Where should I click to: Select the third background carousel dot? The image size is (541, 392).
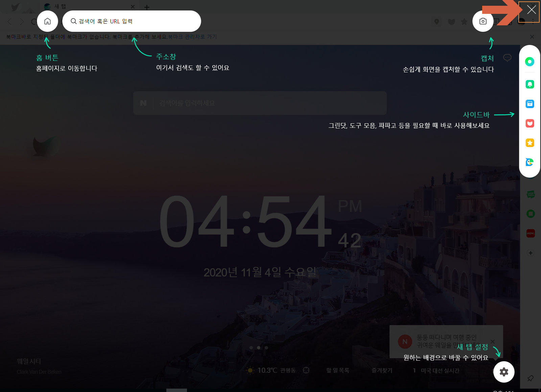(266, 347)
